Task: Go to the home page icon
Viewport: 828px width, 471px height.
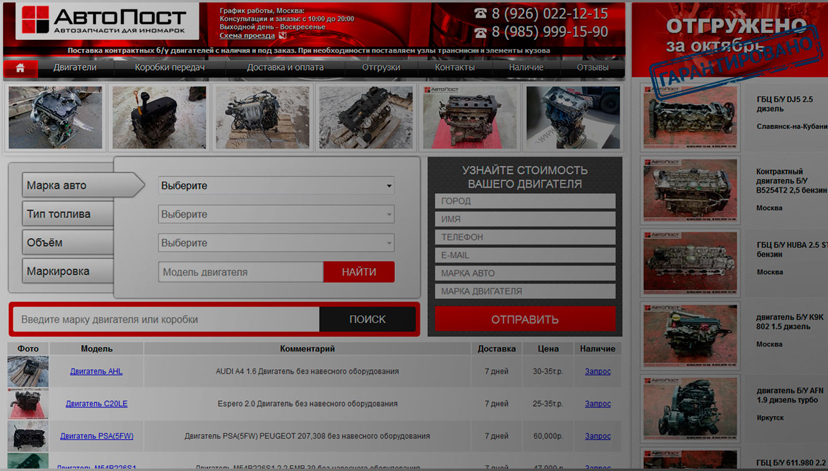Action: point(20,68)
